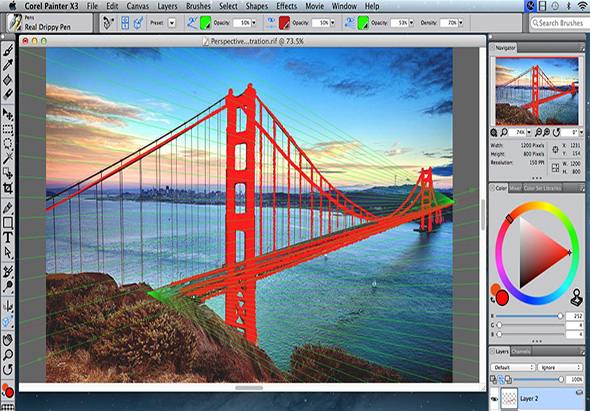Select the Rectangular Selection tool
This screenshot has width=590, height=411.
coord(8,129)
